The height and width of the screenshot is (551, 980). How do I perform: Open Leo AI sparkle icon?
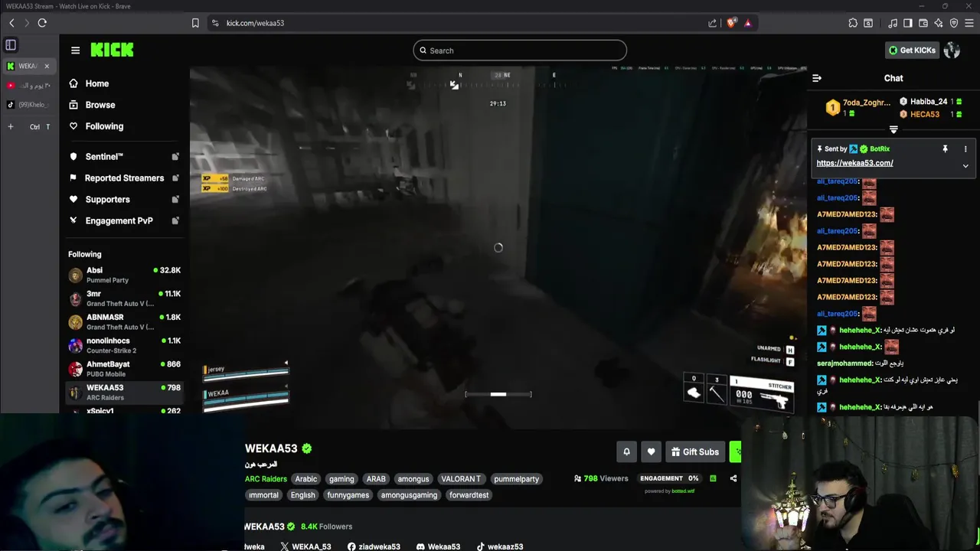[939, 23]
